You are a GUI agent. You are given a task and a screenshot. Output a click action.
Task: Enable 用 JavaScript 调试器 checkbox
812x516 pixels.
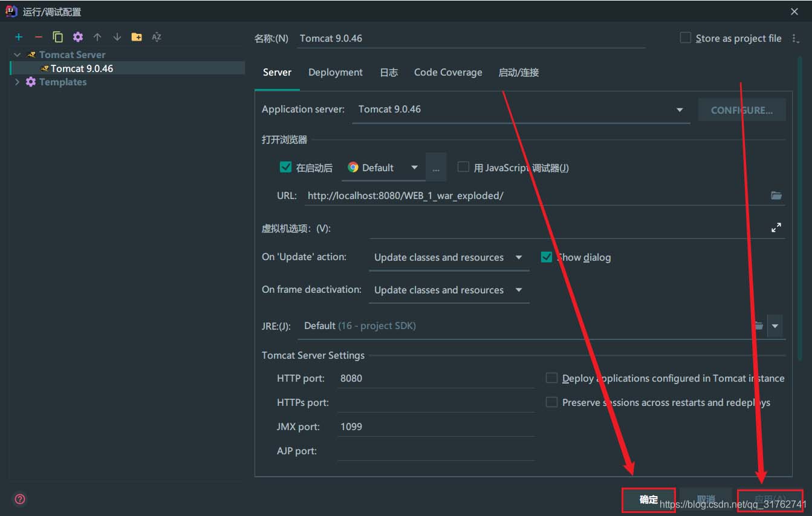coord(463,167)
